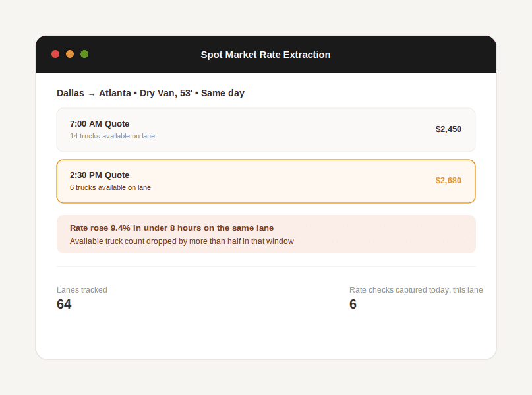Click the green maximize window dot
Screen dimensions: 532x395
click(84, 54)
